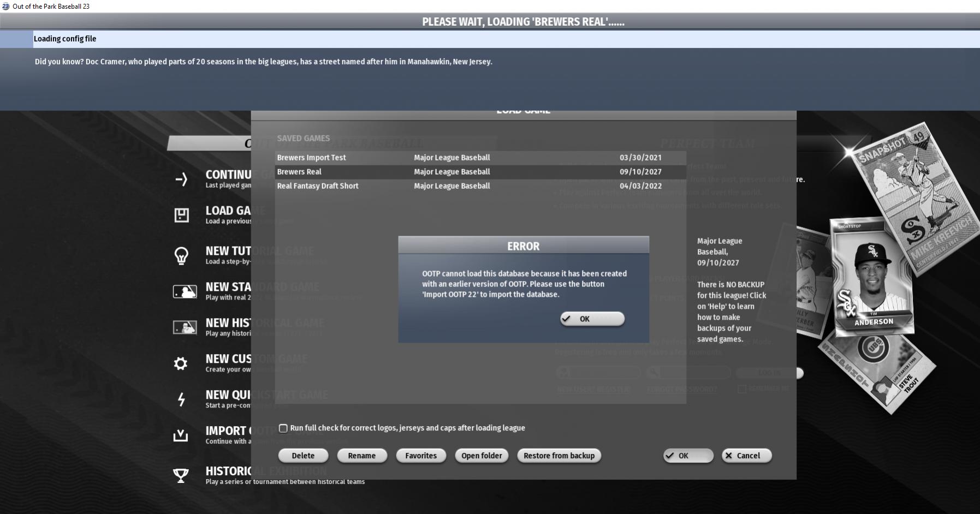Click the Open folder button
The width and height of the screenshot is (980, 514).
(x=482, y=456)
